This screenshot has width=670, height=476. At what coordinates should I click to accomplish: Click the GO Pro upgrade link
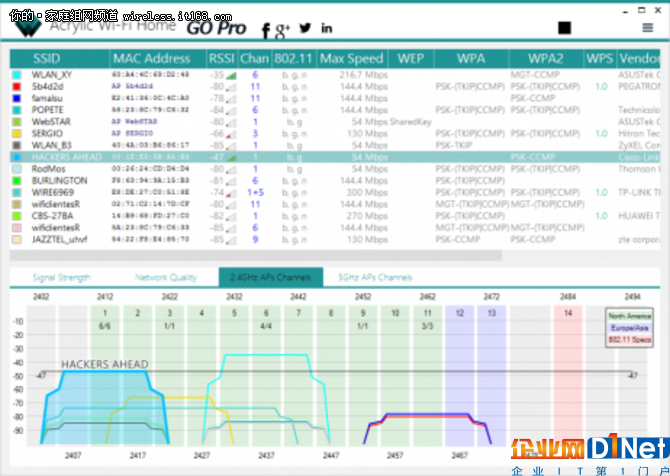[216, 28]
